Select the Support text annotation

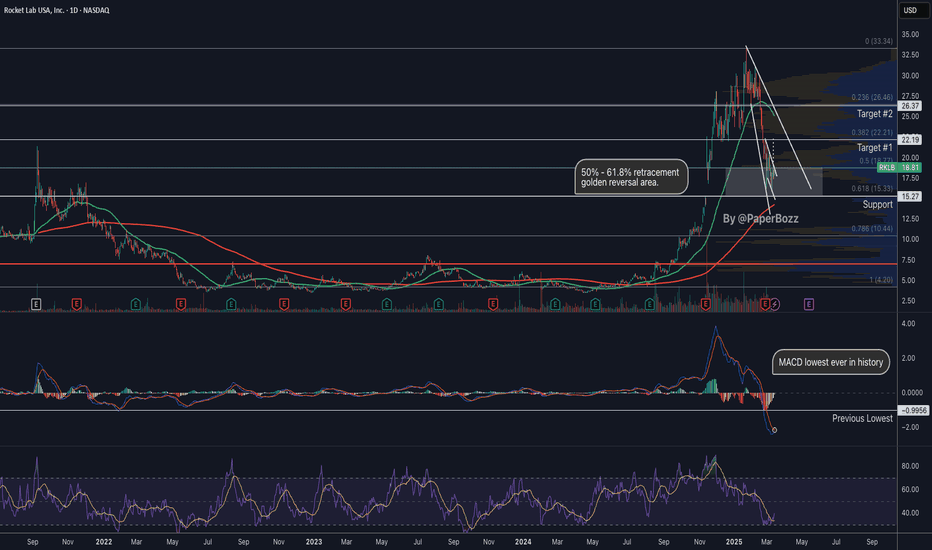click(x=877, y=205)
